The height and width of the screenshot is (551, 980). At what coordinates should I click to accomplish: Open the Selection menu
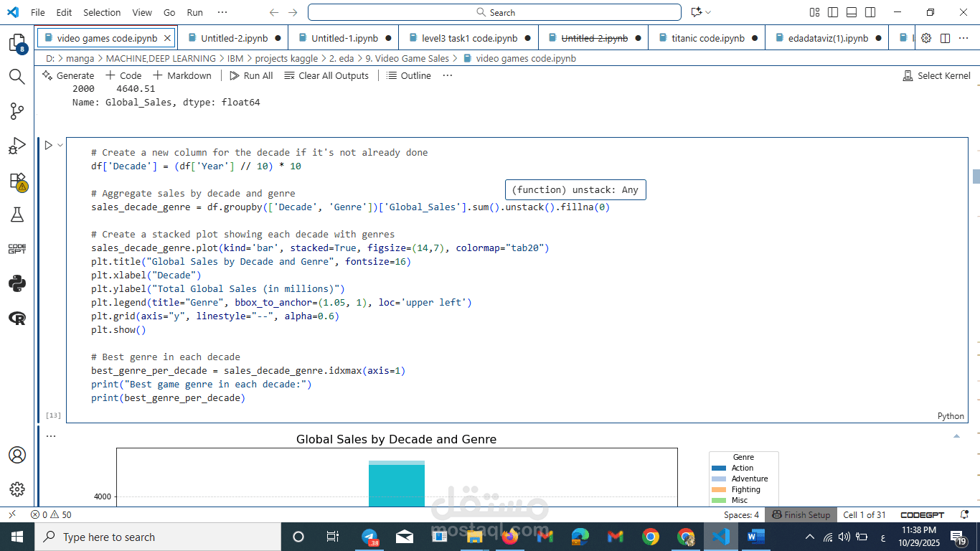(x=102, y=12)
